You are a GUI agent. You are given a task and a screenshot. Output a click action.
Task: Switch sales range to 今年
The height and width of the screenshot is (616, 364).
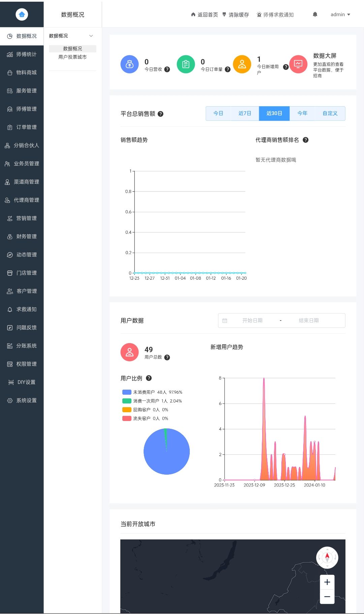pos(302,113)
